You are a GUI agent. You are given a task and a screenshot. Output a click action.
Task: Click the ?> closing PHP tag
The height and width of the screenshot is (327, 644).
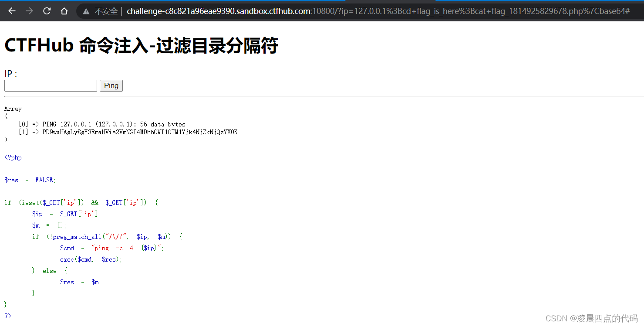coord(8,316)
